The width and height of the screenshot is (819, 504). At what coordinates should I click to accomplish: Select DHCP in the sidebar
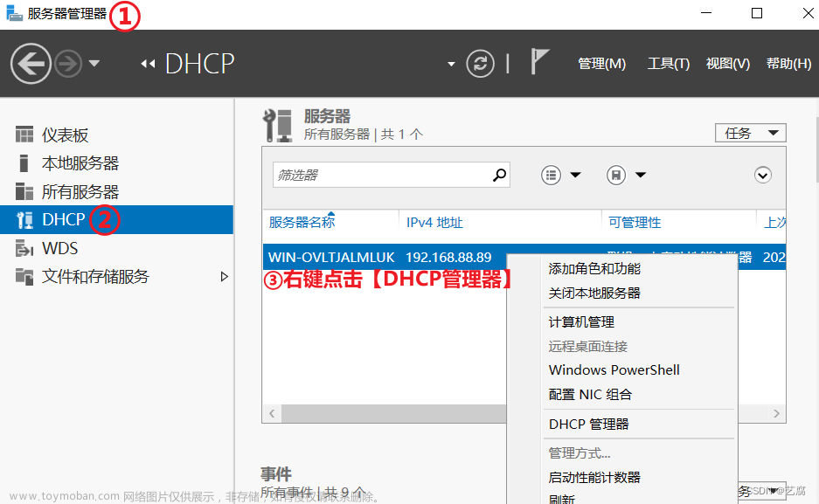coord(116,219)
